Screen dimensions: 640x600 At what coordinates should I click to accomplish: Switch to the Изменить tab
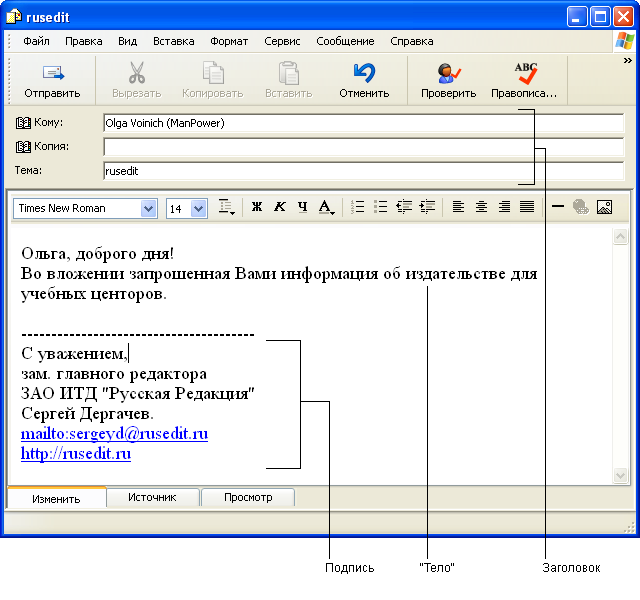click(56, 498)
